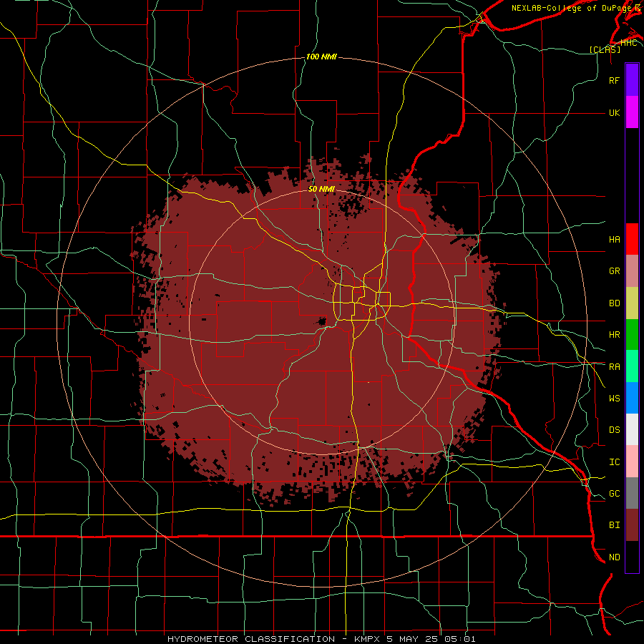Screen dimensions: 644x644
Task: Click the HYDROMETEOR CLASSIFICATION caption text
Action: 251,639
